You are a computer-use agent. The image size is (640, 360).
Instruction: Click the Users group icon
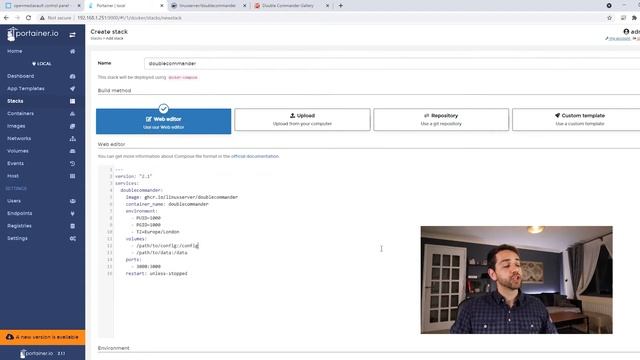click(x=72, y=201)
